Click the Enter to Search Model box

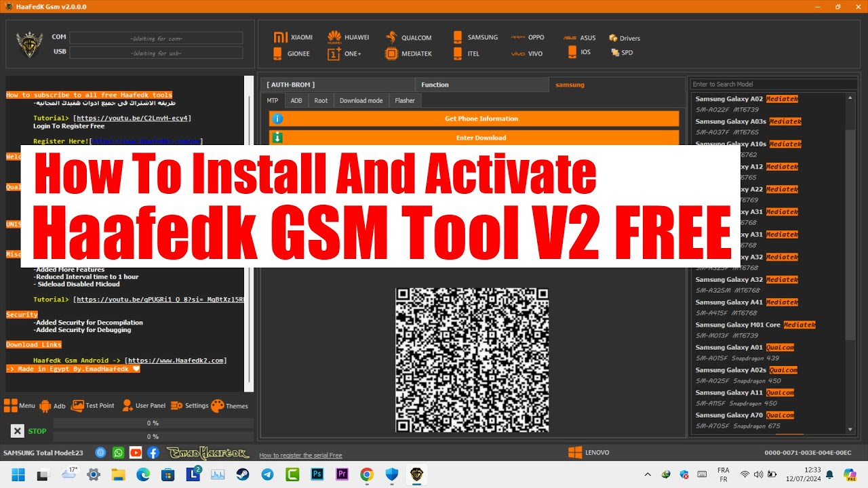772,84
